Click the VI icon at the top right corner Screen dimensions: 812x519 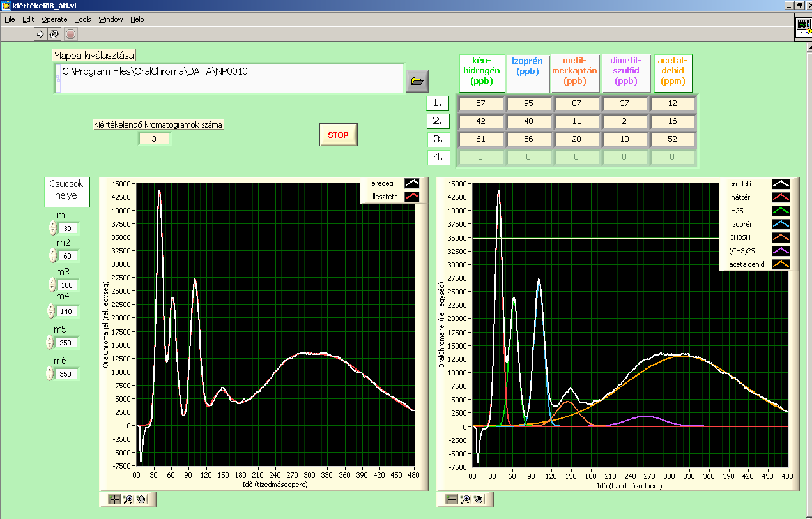click(x=803, y=27)
